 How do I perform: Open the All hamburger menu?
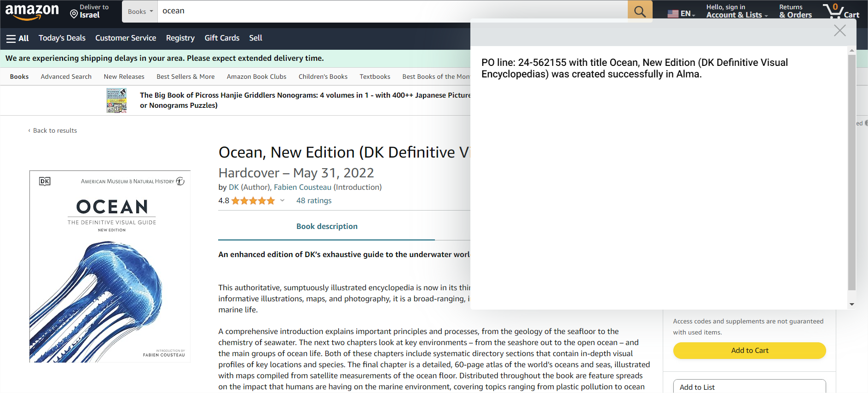[x=17, y=38]
